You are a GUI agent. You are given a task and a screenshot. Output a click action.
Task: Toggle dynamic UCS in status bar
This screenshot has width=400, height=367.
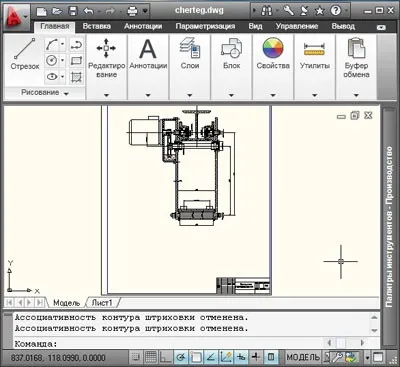click(x=226, y=357)
